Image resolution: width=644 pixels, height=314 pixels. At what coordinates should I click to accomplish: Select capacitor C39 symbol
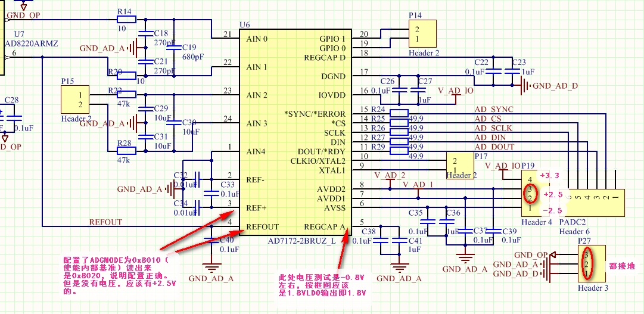point(493,231)
